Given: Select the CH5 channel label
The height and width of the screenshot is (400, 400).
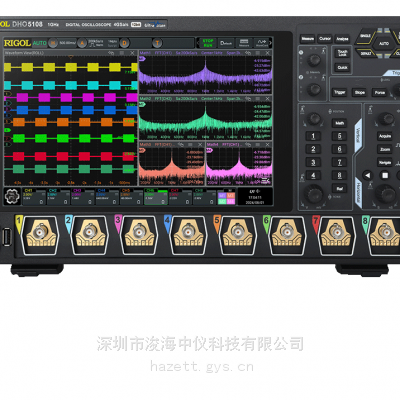Looking at the screenshot, I should coord(126,191).
